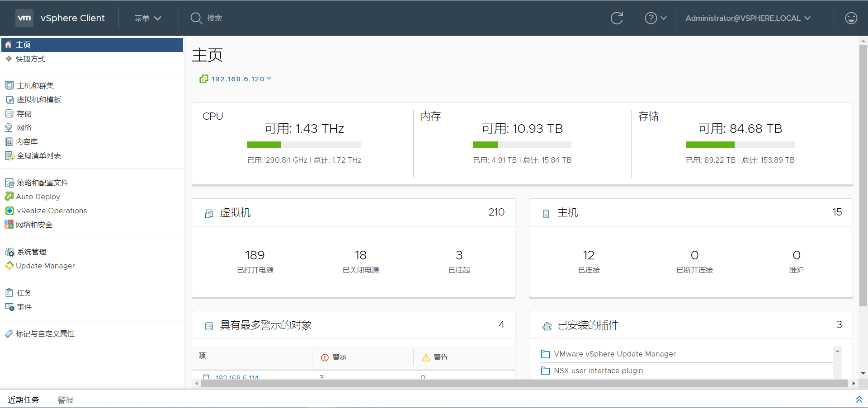This screenshot has height=408, width=868.
Task: Click the VMware vm logo icon
Action: click(x=24, y=18)
